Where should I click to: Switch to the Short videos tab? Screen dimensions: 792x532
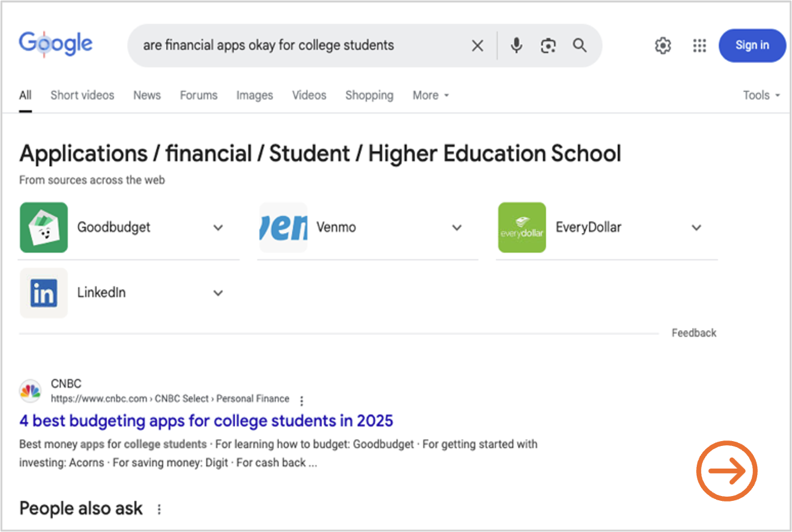coord(82,95)
